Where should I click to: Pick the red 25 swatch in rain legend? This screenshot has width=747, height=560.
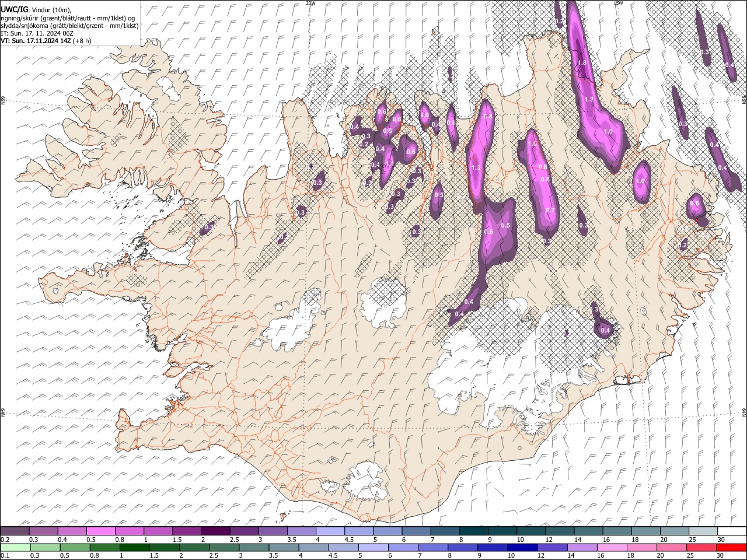tap(701, 548)
